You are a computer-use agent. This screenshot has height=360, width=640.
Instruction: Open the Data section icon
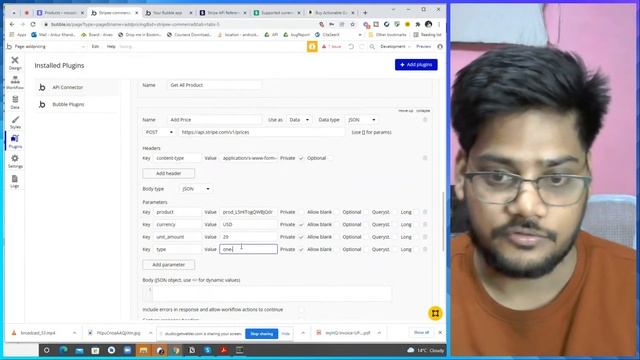(x=15, y=102)
